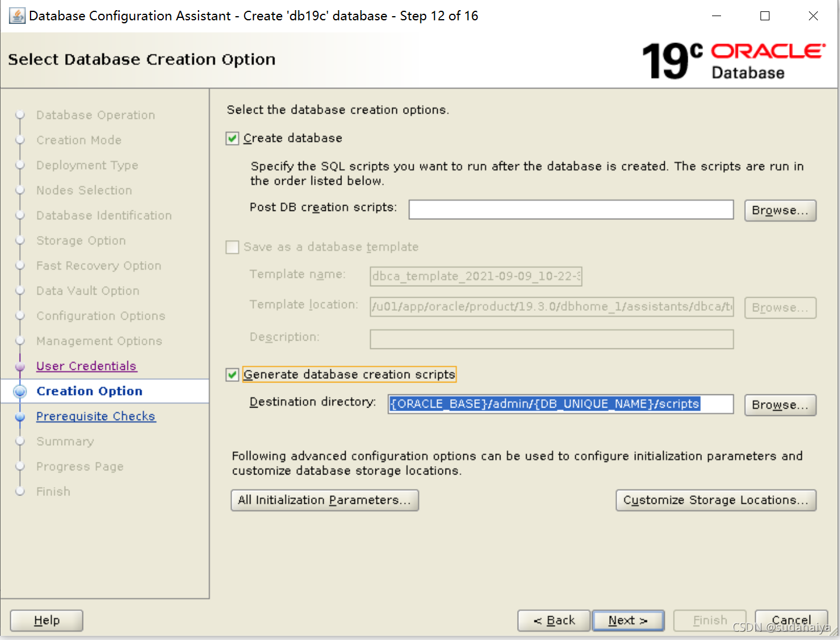Click the Cancel button

coord(792,620)
